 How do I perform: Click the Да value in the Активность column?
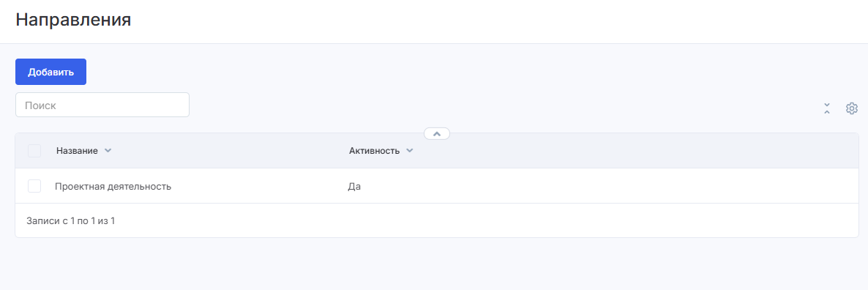pos(354,187)
